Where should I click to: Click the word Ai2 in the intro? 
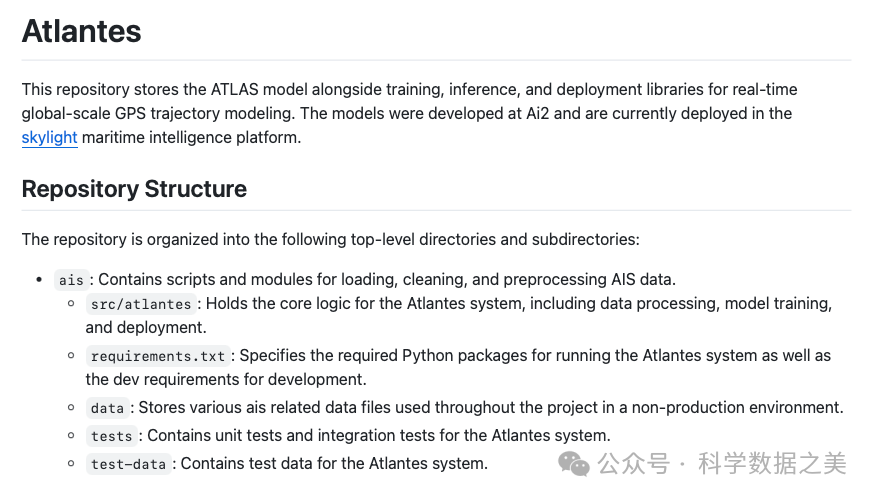[x=535, y=114]
